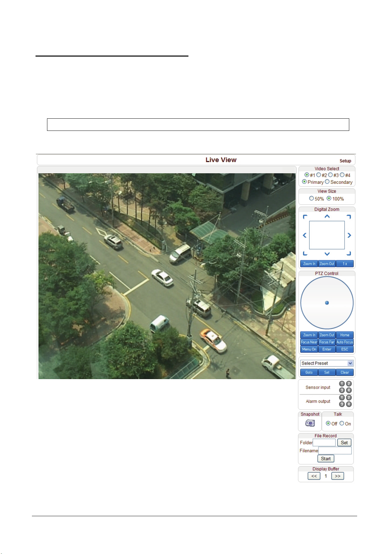Click the Focus Far button
The image size is (392, 554).
point(327,342)
